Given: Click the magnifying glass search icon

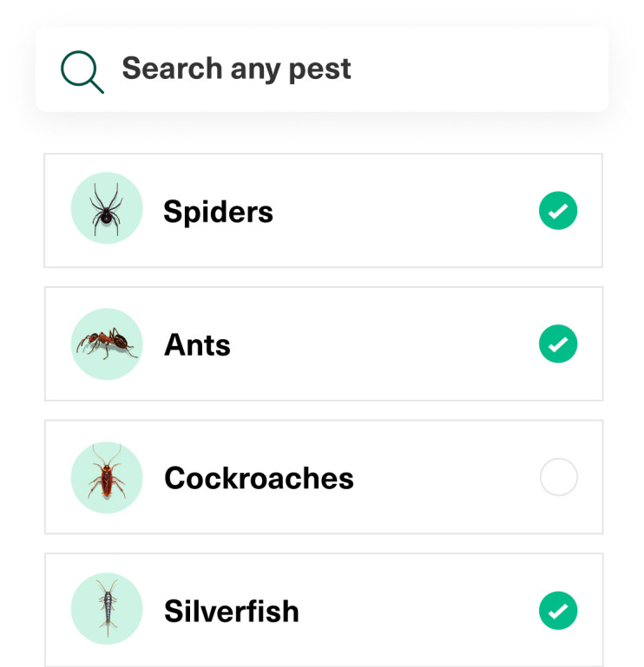Looking at the screenshot, I should pyautogui.click(x=82, y=71).
